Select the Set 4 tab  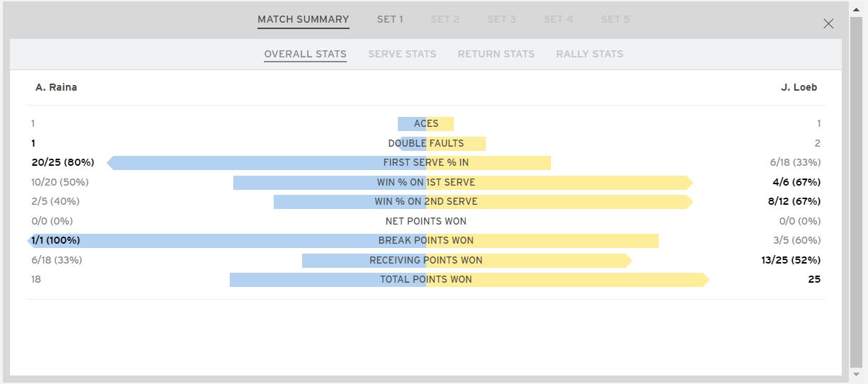[558, 19]
